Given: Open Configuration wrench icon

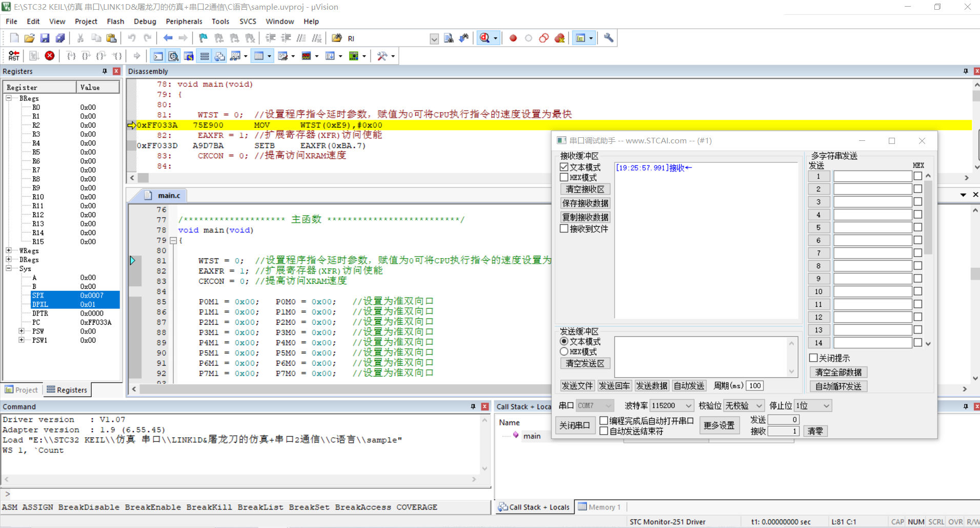Looking at the screenshot, I should [x=608, y=38].
